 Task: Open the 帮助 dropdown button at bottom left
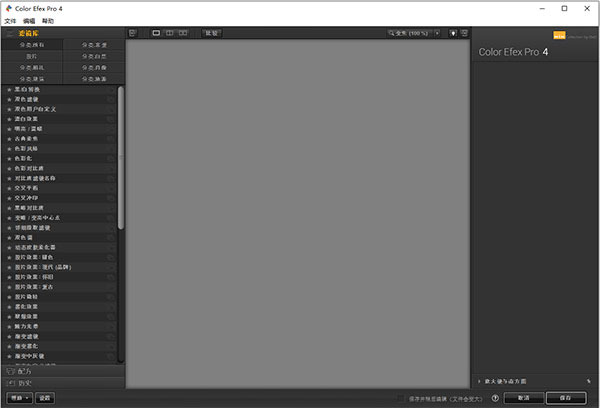(20, 398)
